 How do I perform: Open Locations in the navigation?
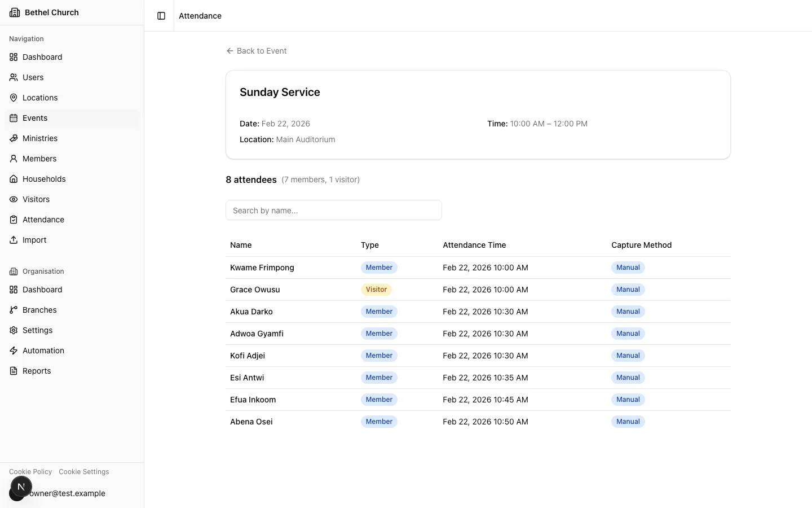(72, 98)
